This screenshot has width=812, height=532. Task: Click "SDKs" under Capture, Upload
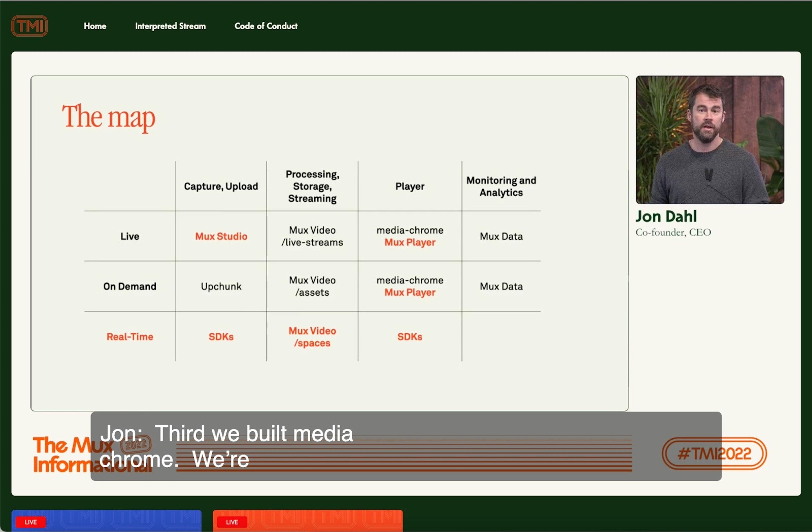pyautogui.click(x=221, y=337)
